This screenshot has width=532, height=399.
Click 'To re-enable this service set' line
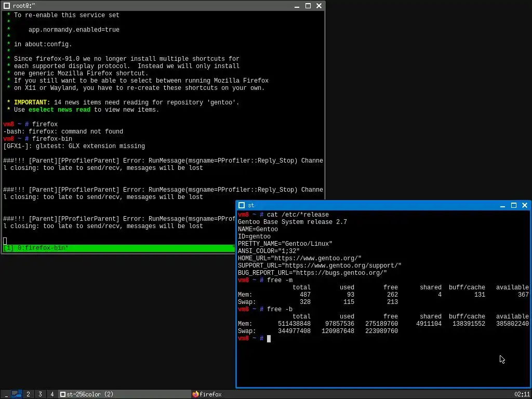click(66, 15)
